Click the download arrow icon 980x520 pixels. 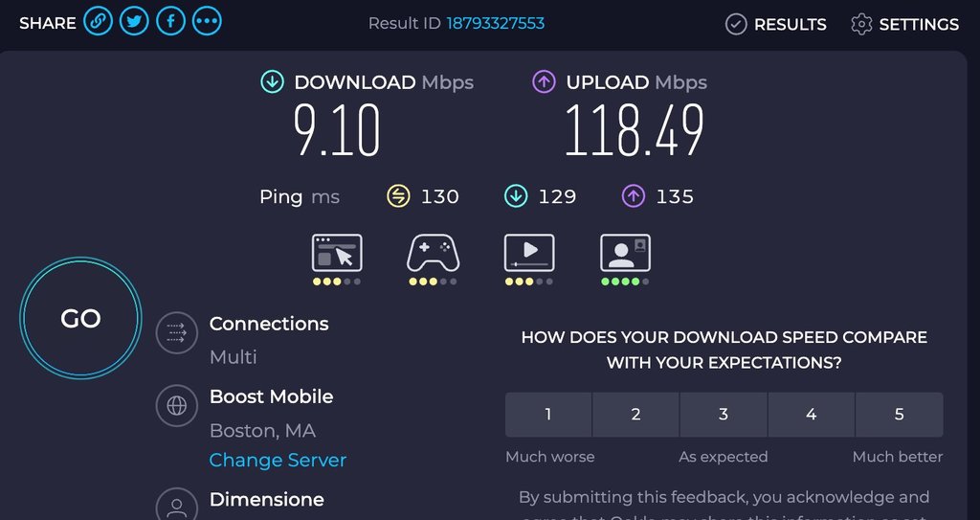pos(272,82)
